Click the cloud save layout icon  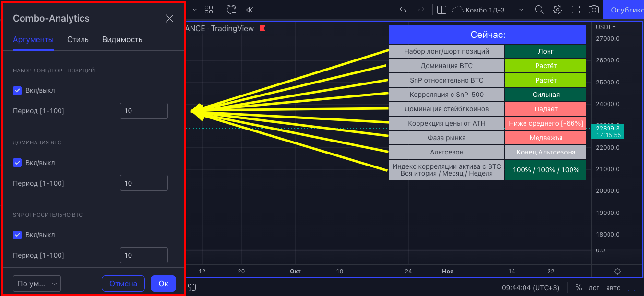coord(458,10)
